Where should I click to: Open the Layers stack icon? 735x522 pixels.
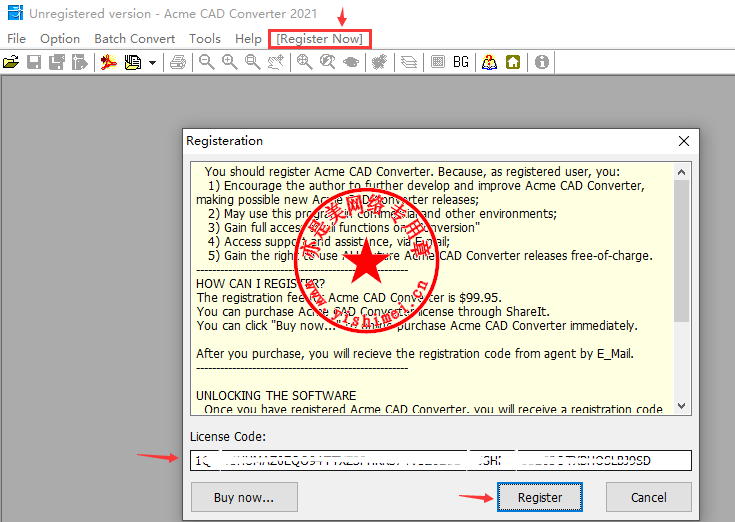(409, 62)
